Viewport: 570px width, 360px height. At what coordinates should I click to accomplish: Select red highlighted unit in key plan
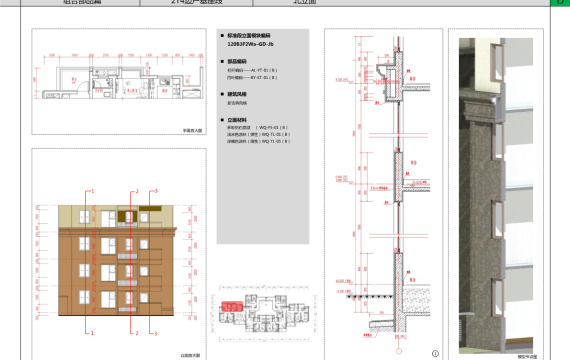[232, 307]
